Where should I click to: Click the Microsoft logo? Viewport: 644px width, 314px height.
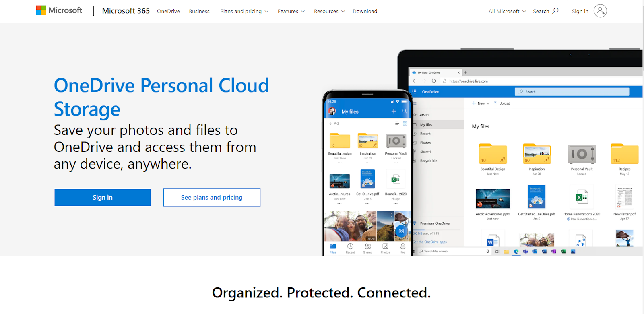pos(59,10)
